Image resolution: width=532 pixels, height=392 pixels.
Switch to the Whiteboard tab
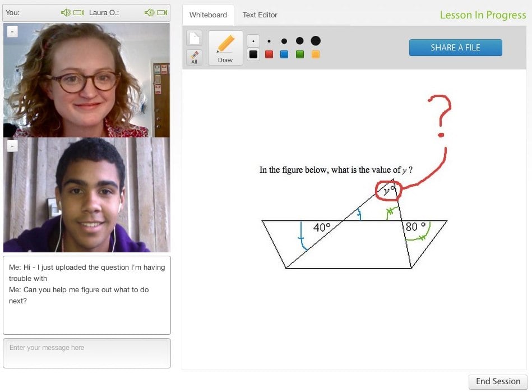coord(208,15)
